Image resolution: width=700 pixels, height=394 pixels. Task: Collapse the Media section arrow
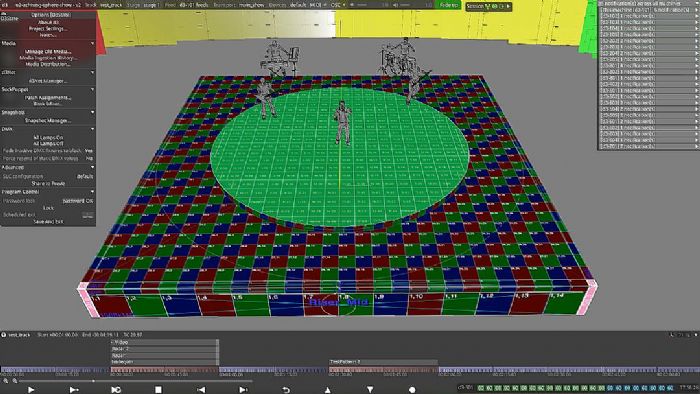(92, 43)
